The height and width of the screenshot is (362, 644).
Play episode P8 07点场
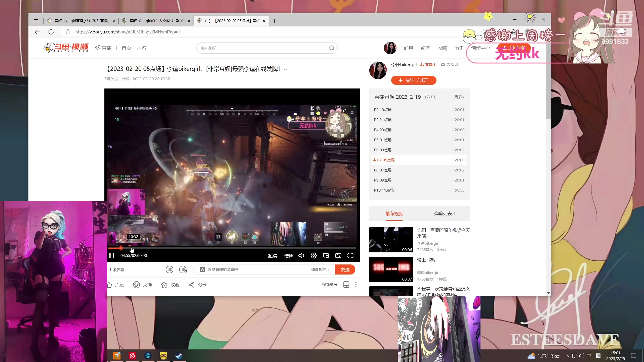(x=419, y=170)
